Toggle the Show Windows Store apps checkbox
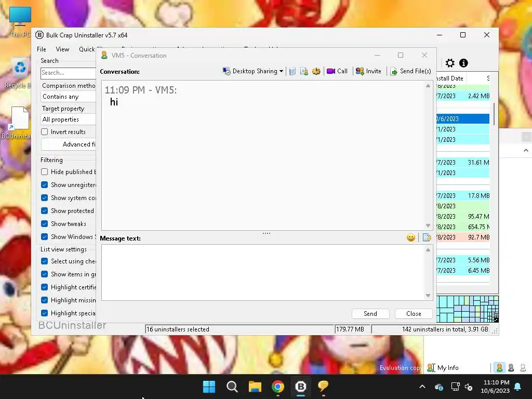532x399 pixels. pyautogui.click(x=45, y=236)
